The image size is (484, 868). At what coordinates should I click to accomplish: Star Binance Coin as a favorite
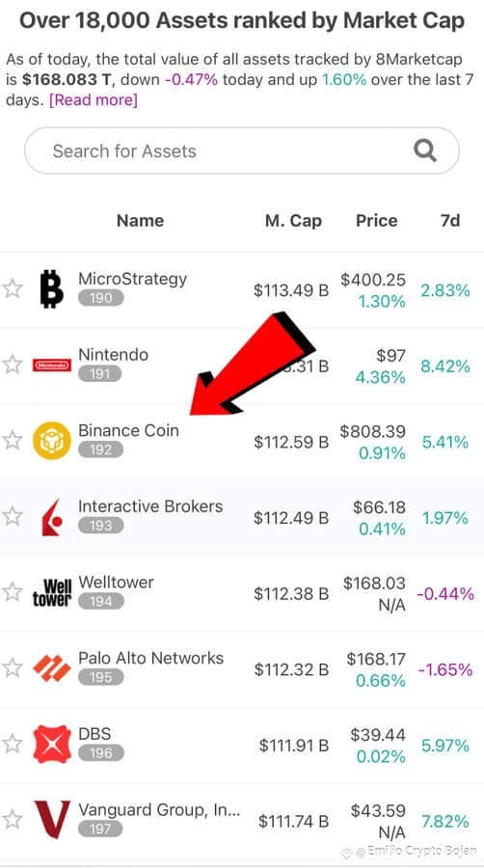tap(13, 441)
